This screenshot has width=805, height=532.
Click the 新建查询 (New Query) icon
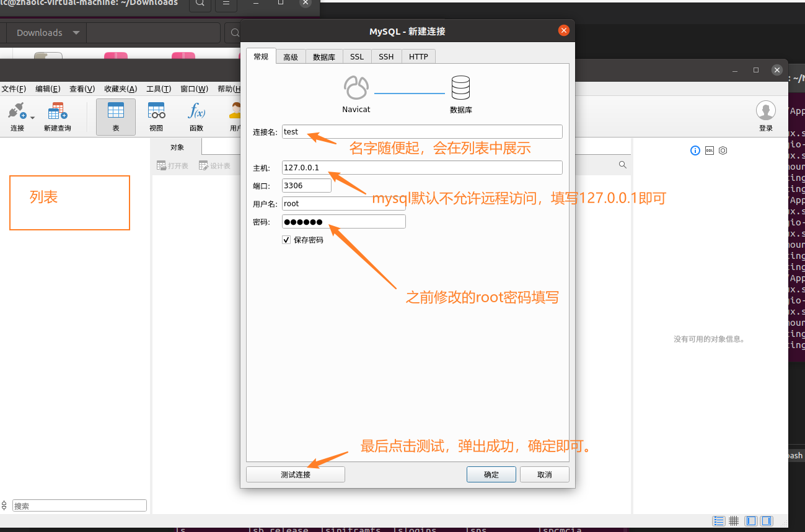(58, 111)
